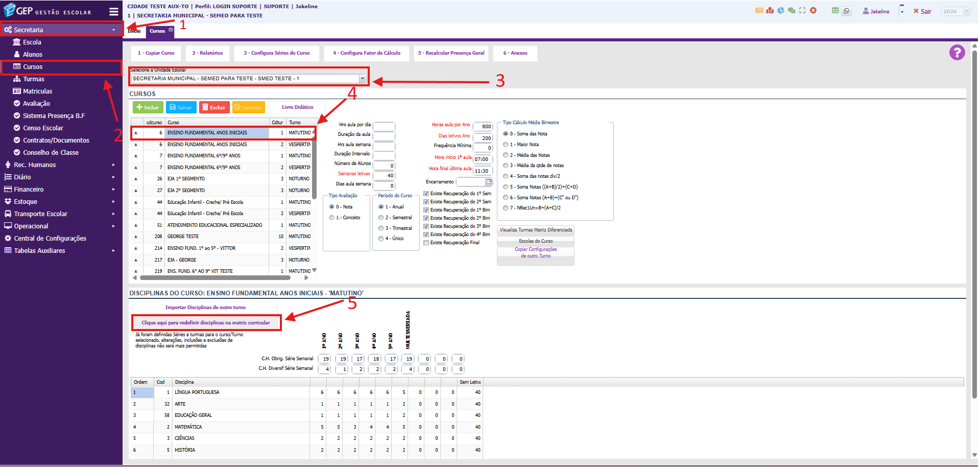Viewport: 980px width, 468px height.
Task: Open the 2026 year dropdown
Action: tap(955, 11)
